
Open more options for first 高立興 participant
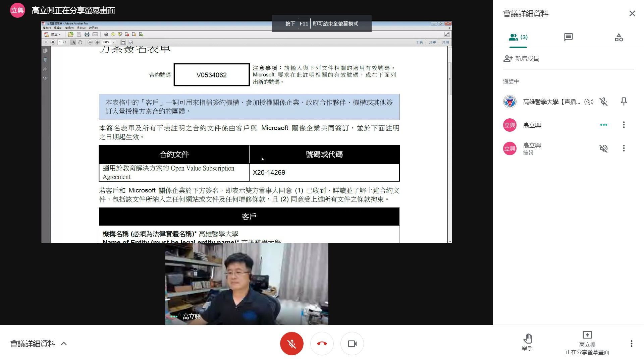pyautogui.click(x=624, y=125)
